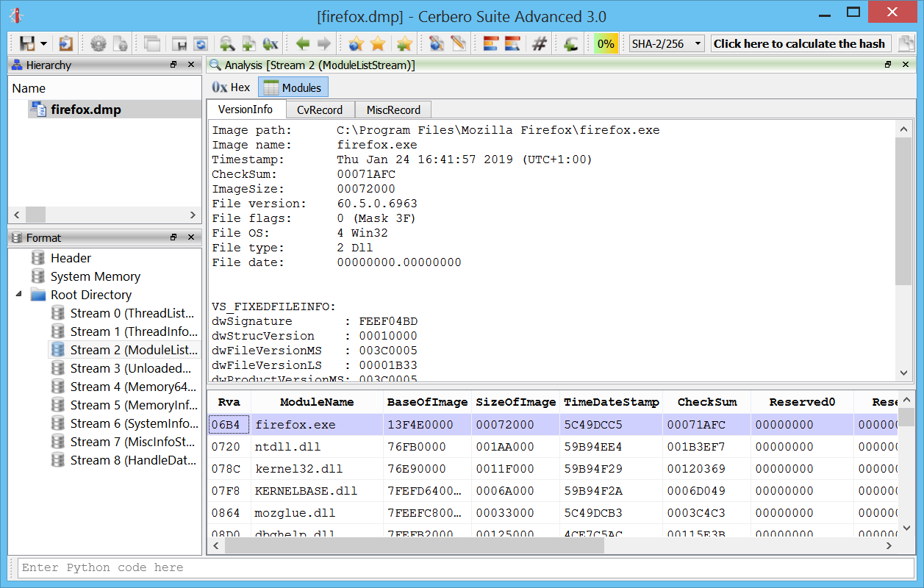924x588 pixels.
Task: Click the plain yellow star icon
Action: coord(378,43)
